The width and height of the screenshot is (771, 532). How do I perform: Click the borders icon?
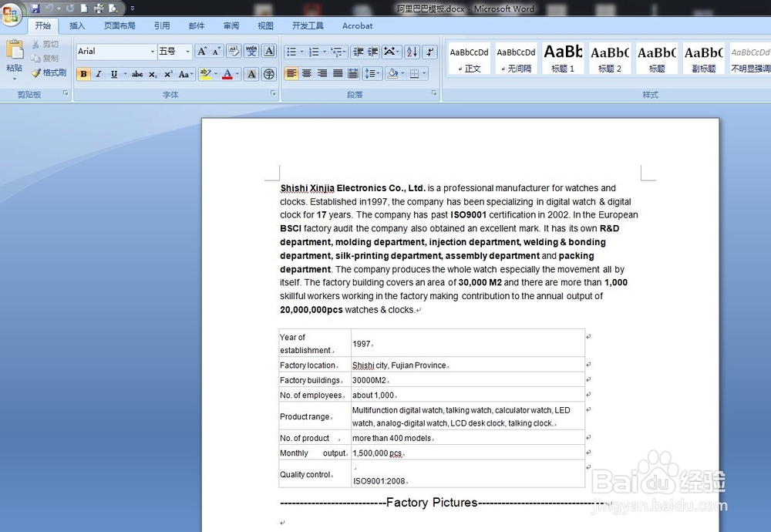tap(415, 74)
